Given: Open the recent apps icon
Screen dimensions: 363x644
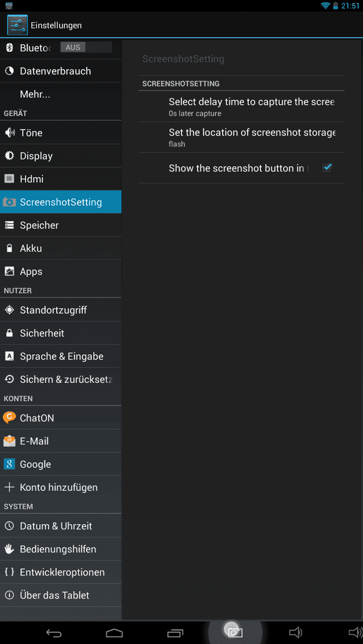Looking at the screenshot, I should pos(175,633).
